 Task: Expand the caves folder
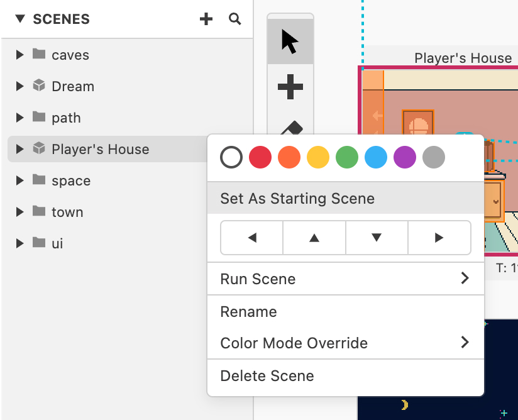(20, 55)
